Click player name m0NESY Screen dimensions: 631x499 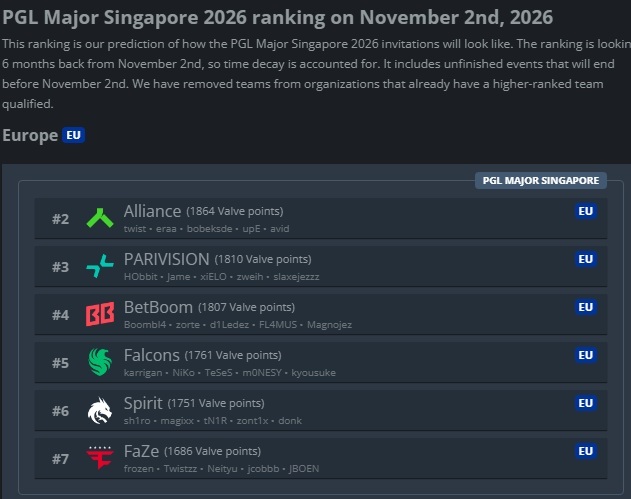click(262, 373)
